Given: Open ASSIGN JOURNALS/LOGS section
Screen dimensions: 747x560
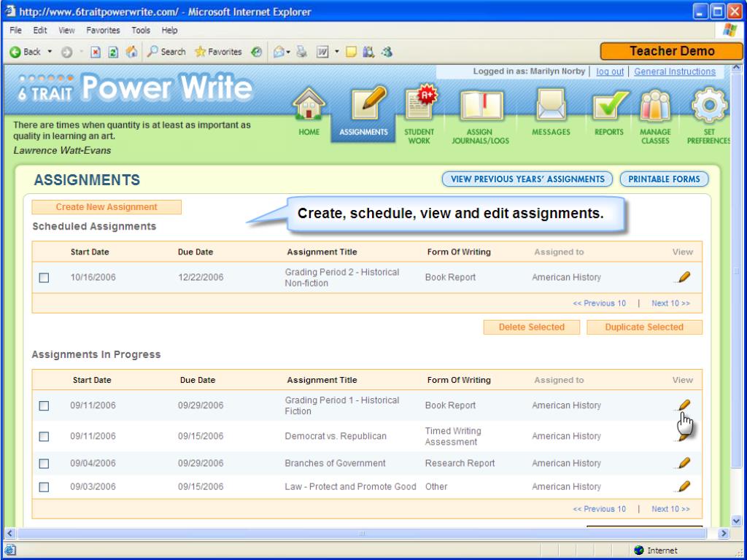Looking at the screenshot, I should (480, 116).
